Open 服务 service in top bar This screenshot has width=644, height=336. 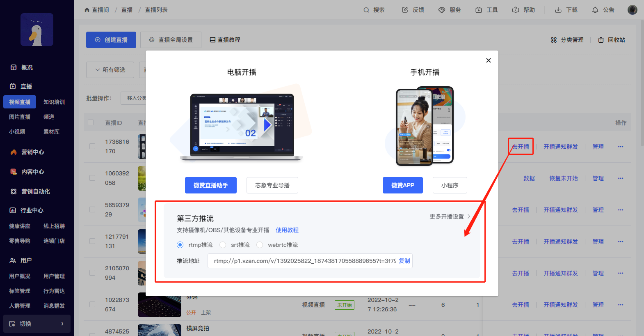[450, 10]
